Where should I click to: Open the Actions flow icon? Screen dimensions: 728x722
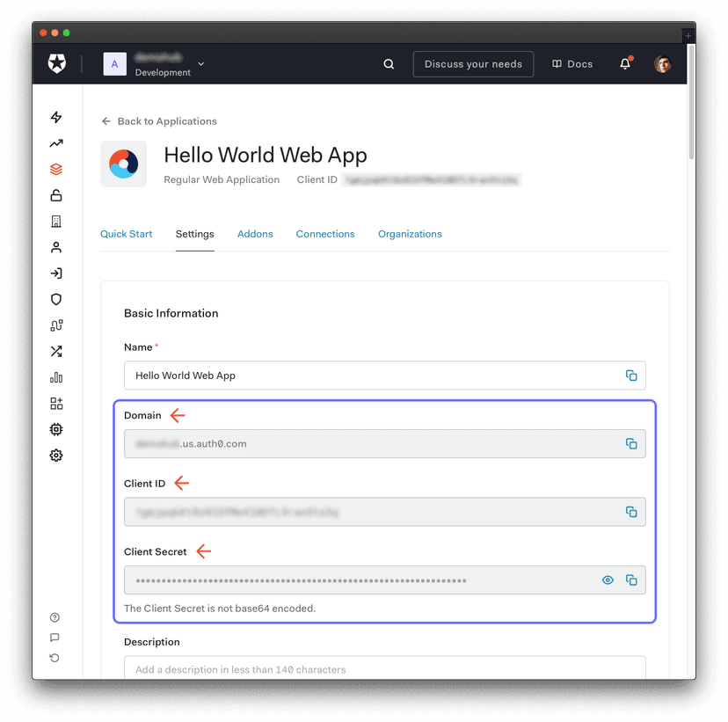(x=55, y=325)
